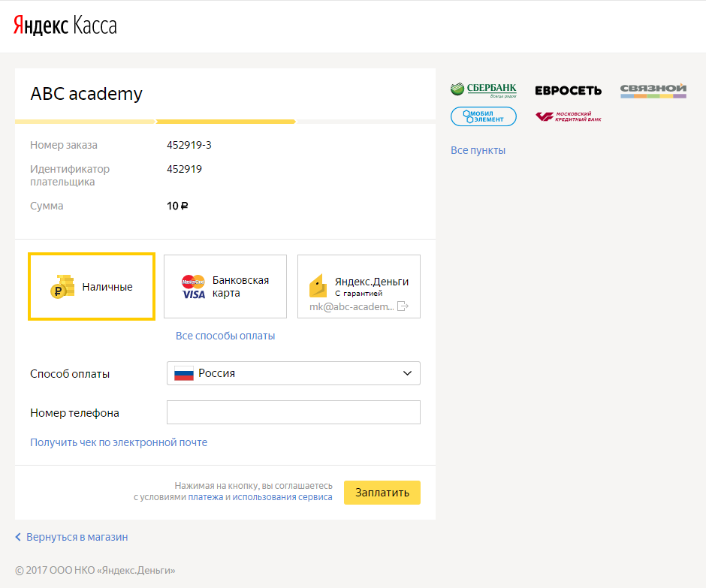This screenshot has width=706, height=588.
Task: Click the Номер заказа label
Action: pyautogui.click(x=64, y=145)
